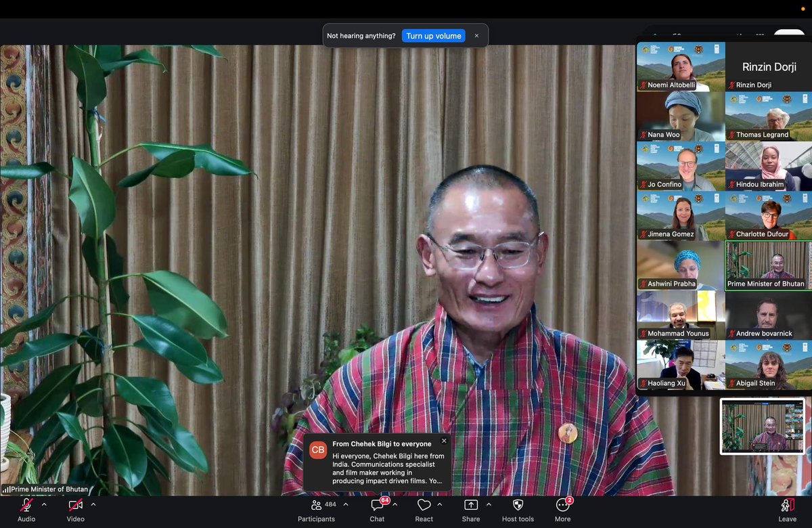Viewport: 812px width, 528px height.
Task: Click muted mic icon on Rinzin Dorji label
Action: [731, 85]
